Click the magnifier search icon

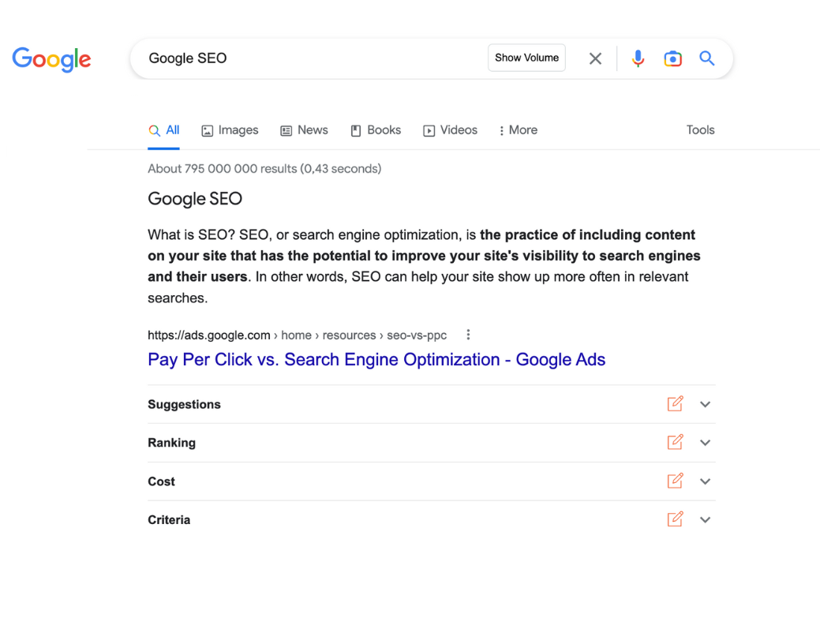(x=707, y=58)
